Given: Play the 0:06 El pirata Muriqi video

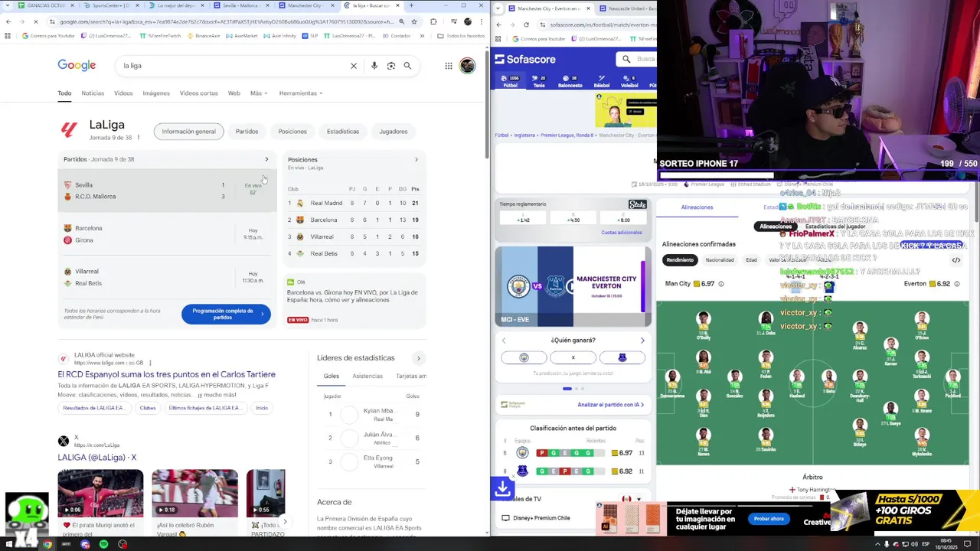Looking at the screenshot, I should coord(100,494).
